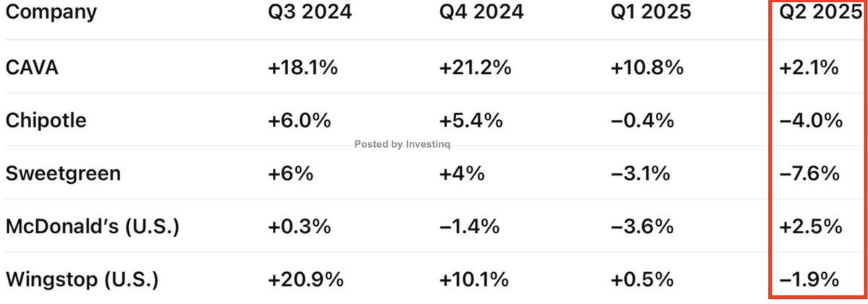Click the McDonald's (U.S.) row label
868x304 pixels.
pyautogui.click(x=93, y=227)
